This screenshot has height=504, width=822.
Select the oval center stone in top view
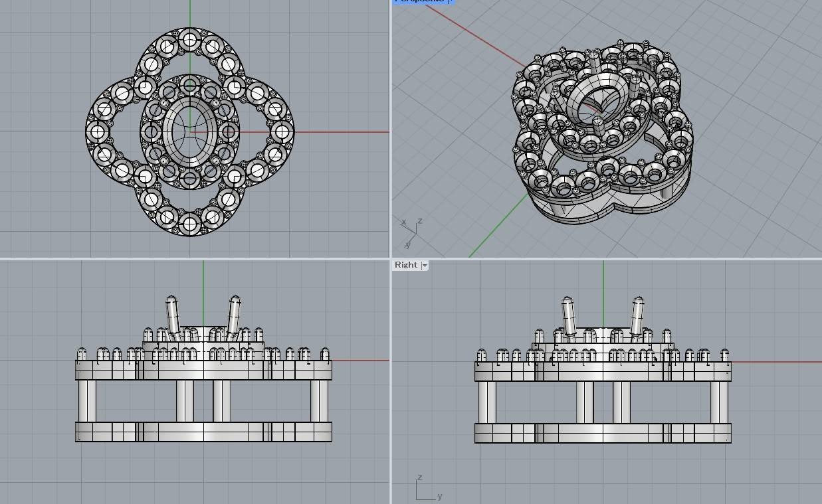[x=189, y=131]
